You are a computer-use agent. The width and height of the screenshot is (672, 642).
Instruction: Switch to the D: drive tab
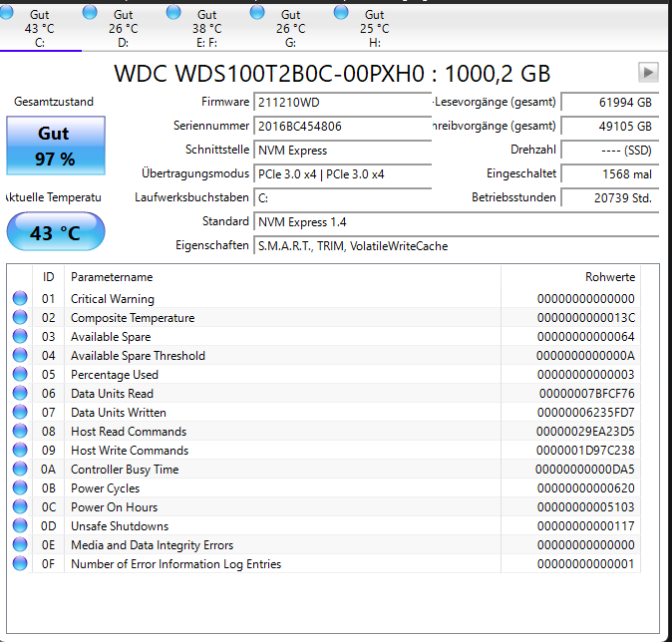(123, 28)
